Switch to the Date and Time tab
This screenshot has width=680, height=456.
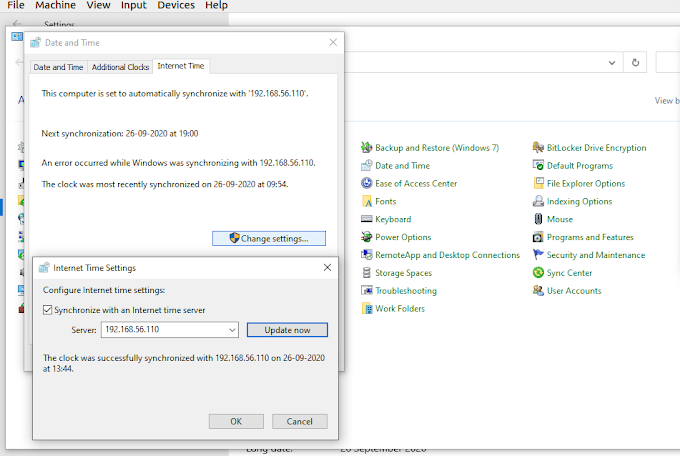click(x=58, y=67)
